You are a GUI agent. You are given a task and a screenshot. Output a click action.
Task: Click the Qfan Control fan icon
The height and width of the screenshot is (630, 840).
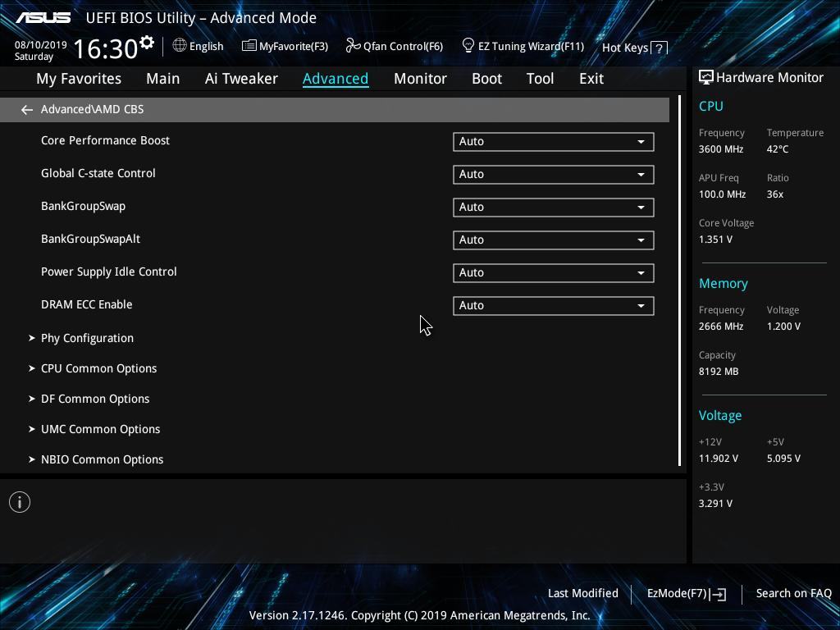pyautogui.click(x=353, y=46)
